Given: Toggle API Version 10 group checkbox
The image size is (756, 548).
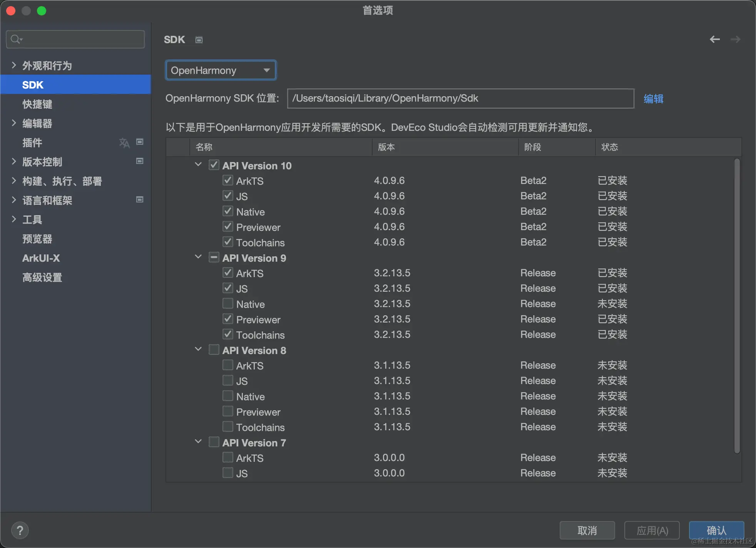Looking at the screenshot, I should (214, 165).
